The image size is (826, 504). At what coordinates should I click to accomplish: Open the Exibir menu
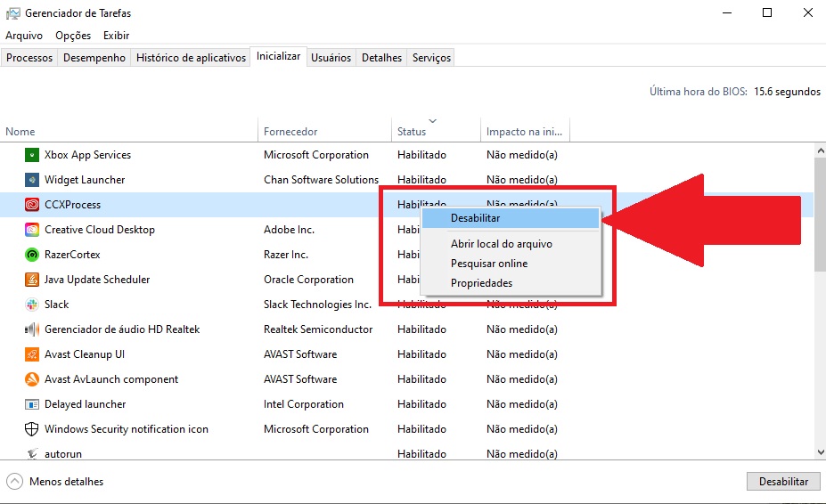pyautogui.click(x=117, y=36)
